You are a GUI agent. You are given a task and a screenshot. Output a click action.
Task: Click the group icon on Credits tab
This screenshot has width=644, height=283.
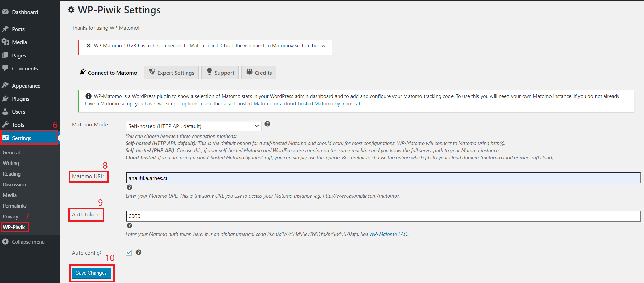click(x=249, y=72)
